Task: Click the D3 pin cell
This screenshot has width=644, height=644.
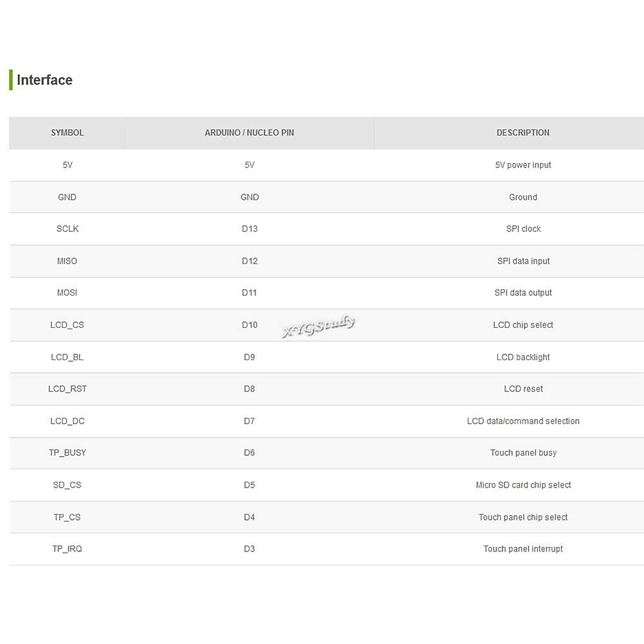Action: pyautogui.click(x=250, y=548)
